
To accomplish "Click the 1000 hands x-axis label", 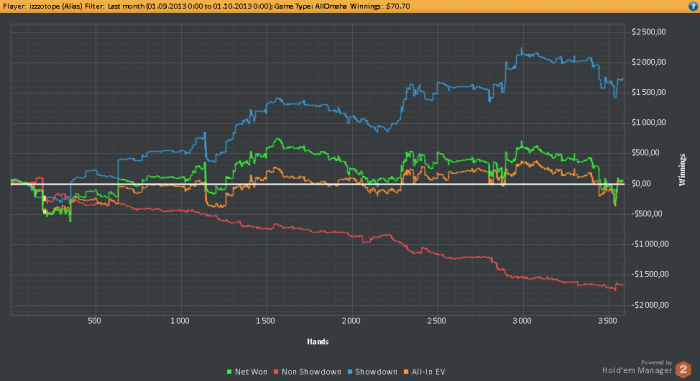I will point(179,321).
